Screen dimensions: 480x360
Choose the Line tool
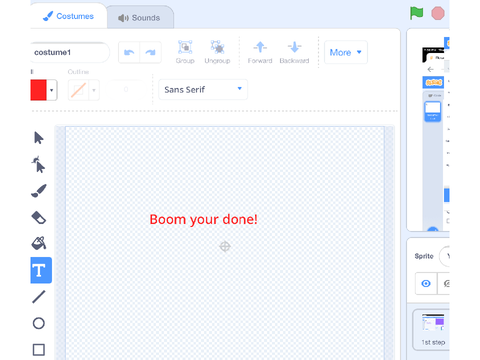pos(39,297)
